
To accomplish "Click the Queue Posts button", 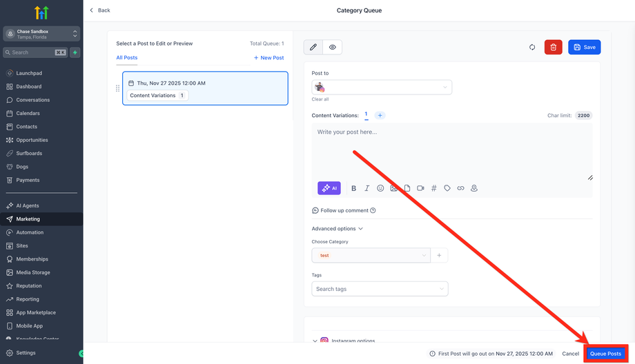I will [x=605, y=354].
